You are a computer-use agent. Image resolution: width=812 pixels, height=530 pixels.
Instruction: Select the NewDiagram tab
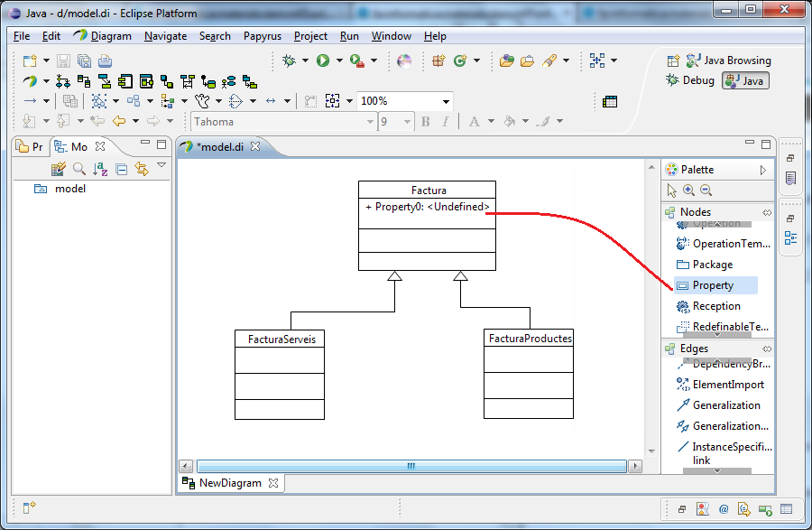pyautogui.click(x=229, y=483)
